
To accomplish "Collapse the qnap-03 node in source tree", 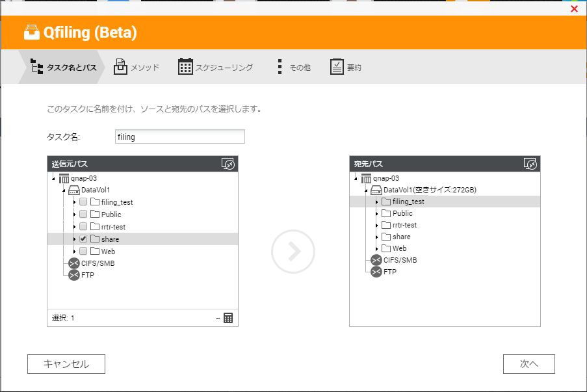I will [x=53, y=179].
